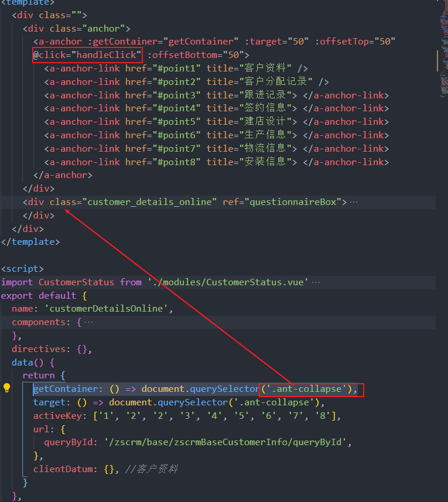This screenshot has height=502, width=448.
Task: Click href="#point4" in anchor link
Action: (x=163, y=108)
